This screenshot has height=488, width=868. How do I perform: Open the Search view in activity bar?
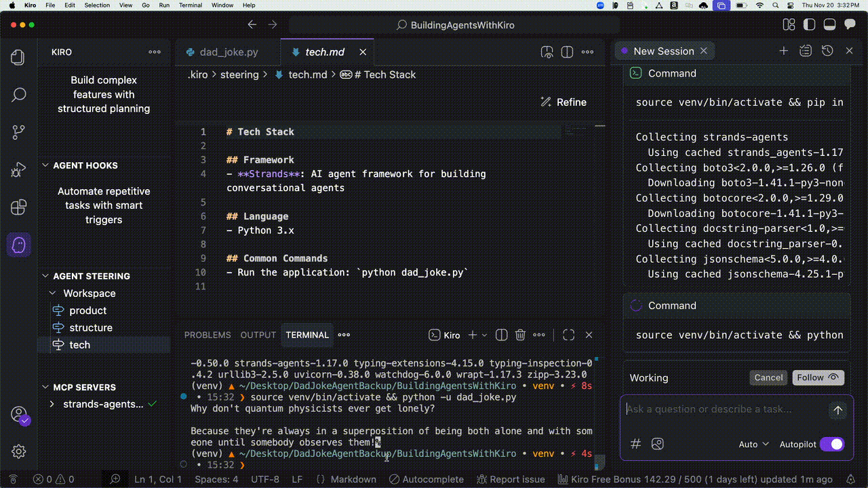click(x=18, y=95)
